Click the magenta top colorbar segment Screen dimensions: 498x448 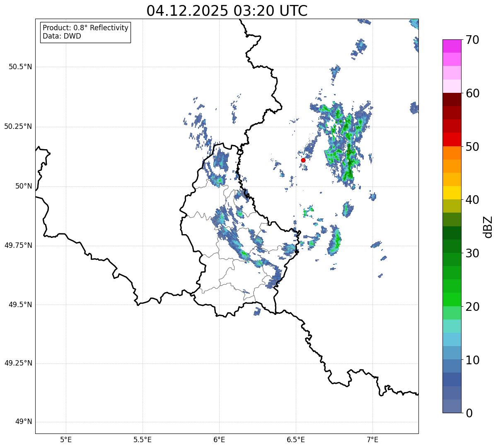[x=452, y=46]
